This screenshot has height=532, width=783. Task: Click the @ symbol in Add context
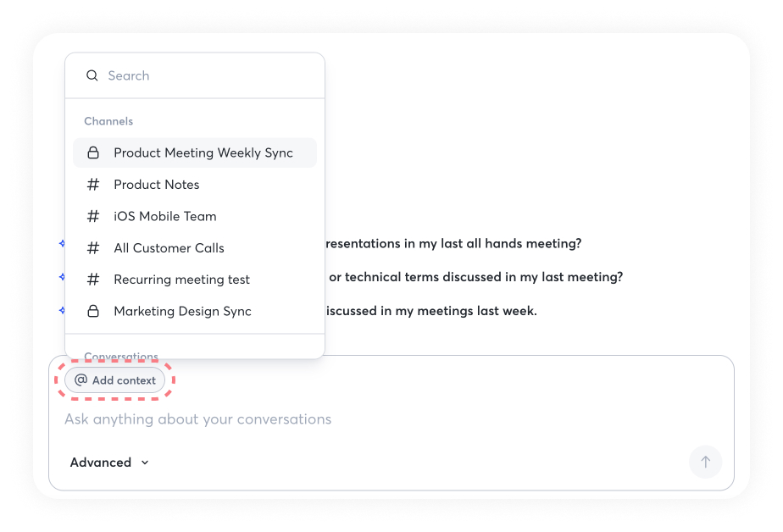pos(81,380)
